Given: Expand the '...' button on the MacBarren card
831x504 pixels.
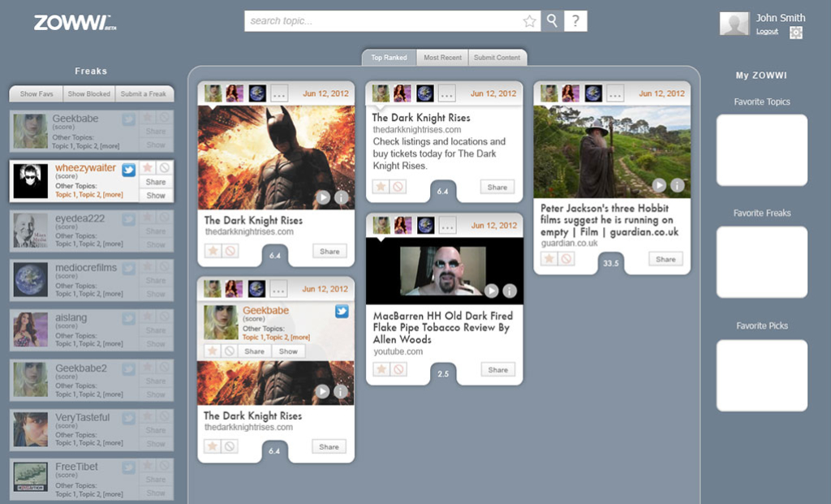Looking at the screenshot, I should point(447,226).
